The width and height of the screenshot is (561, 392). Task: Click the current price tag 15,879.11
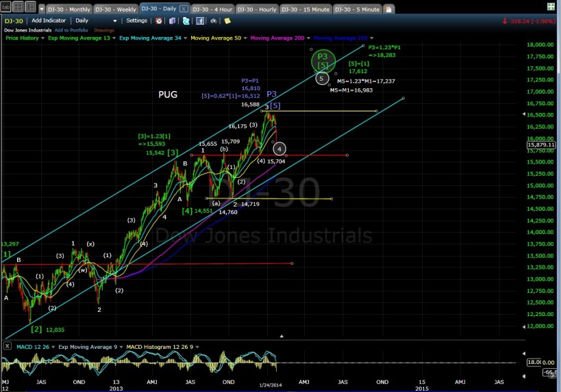pyautogui.click(x=541, y=145)
